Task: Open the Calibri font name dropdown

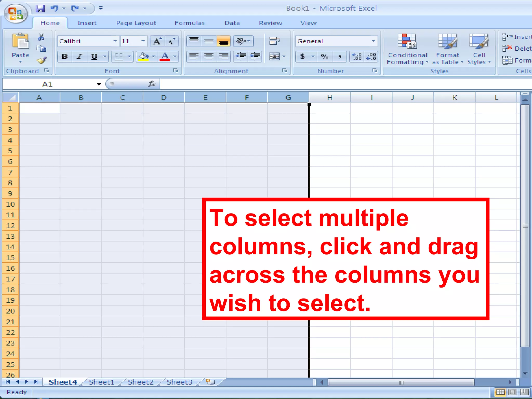Action: 115,41
